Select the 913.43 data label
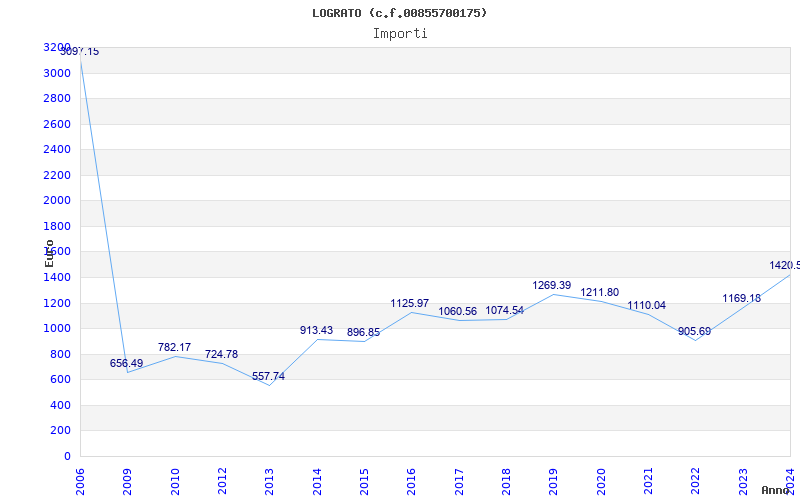 (316, 330)
